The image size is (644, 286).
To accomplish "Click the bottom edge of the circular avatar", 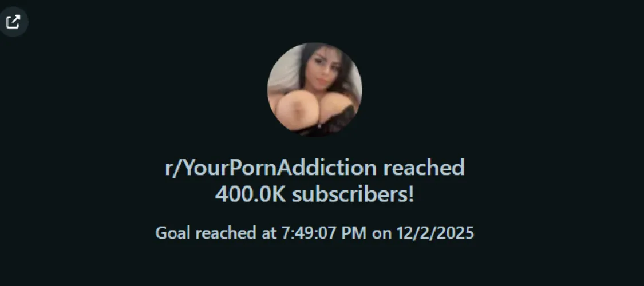I will coord(315,136).
